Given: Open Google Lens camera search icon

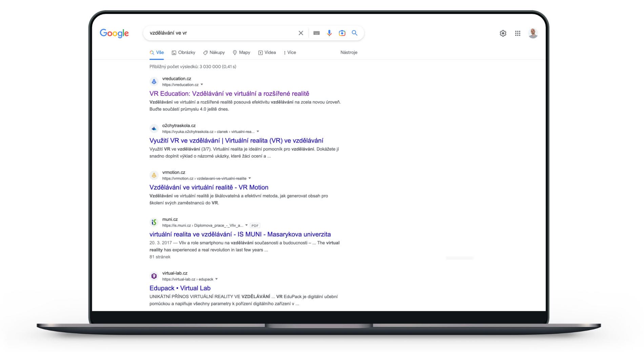Looking at the screenshot, I should pos(342,33).
